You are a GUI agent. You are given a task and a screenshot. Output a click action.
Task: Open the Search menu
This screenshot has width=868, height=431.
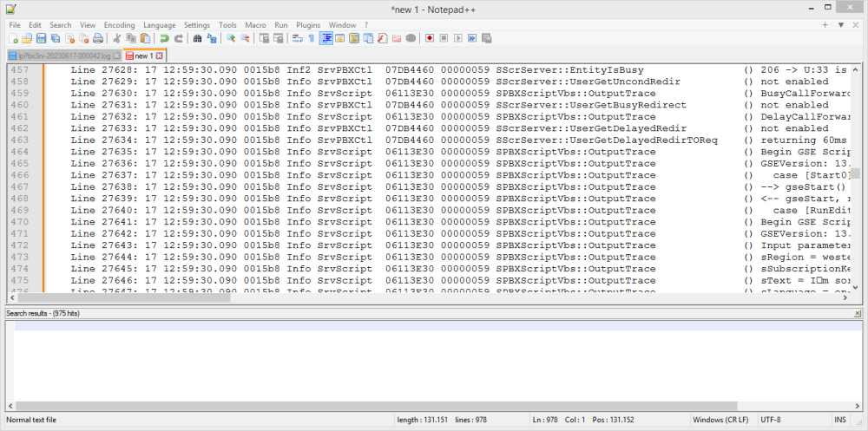61,25
